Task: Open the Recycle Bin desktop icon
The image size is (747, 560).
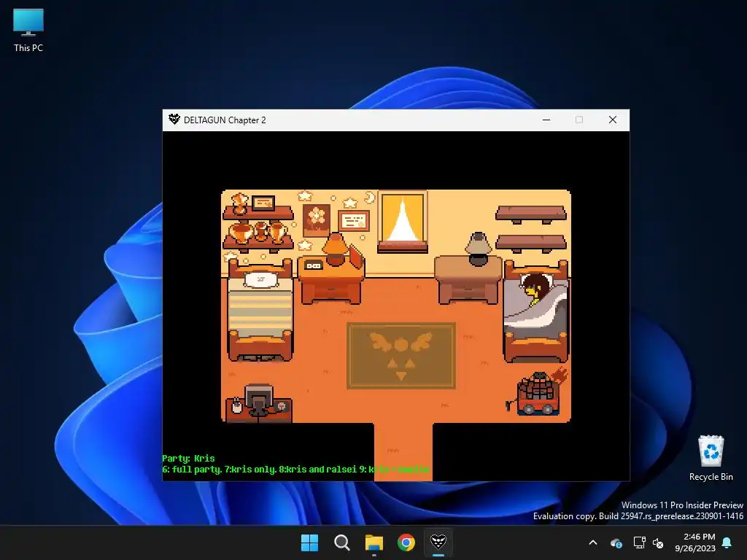Action: 711,458
